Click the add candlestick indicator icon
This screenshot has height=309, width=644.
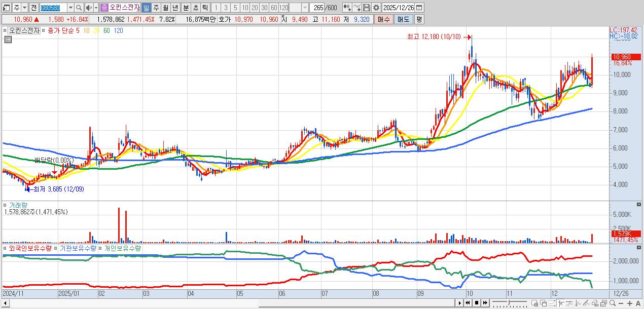click(x=347, y=8)
